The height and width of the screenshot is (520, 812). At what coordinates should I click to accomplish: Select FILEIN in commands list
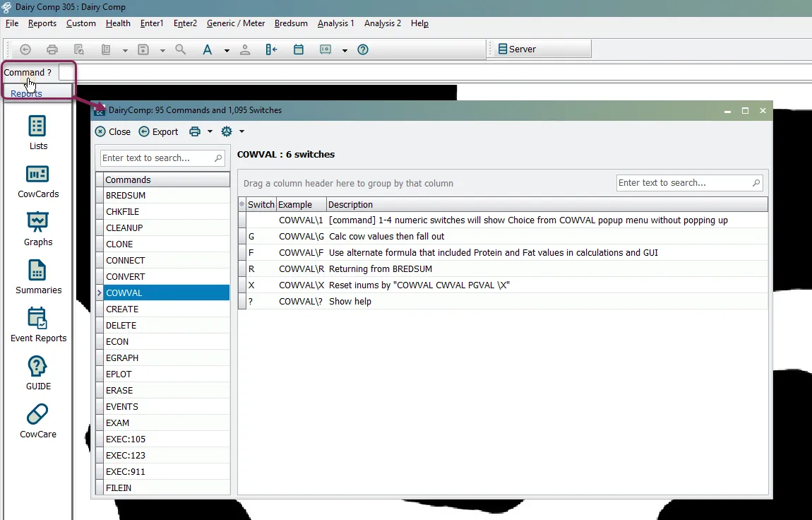(x=166, y=488)
